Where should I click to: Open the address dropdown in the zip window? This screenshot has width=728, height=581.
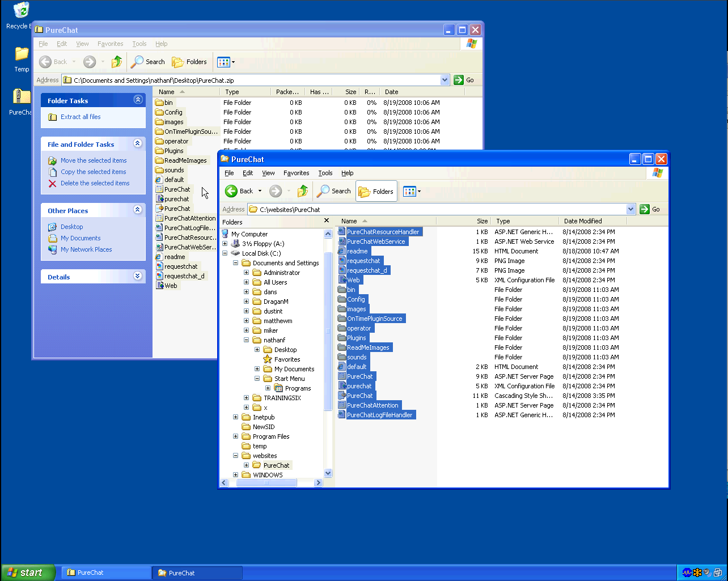coord(445,80)
